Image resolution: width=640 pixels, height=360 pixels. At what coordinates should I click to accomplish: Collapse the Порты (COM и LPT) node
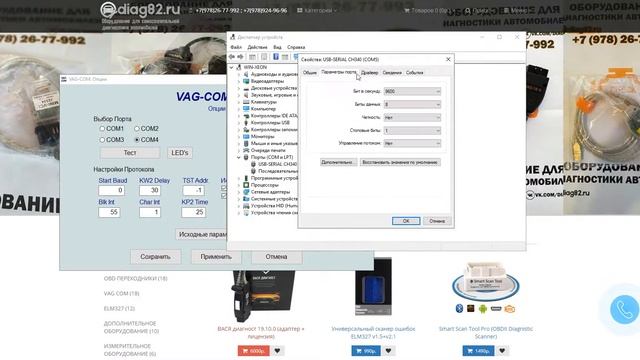coord(239,157)
